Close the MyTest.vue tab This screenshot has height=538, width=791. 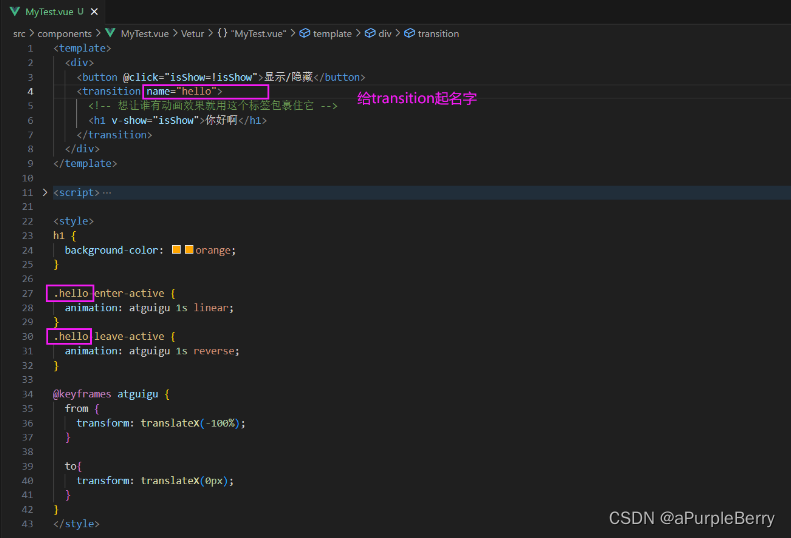[94, 12]
